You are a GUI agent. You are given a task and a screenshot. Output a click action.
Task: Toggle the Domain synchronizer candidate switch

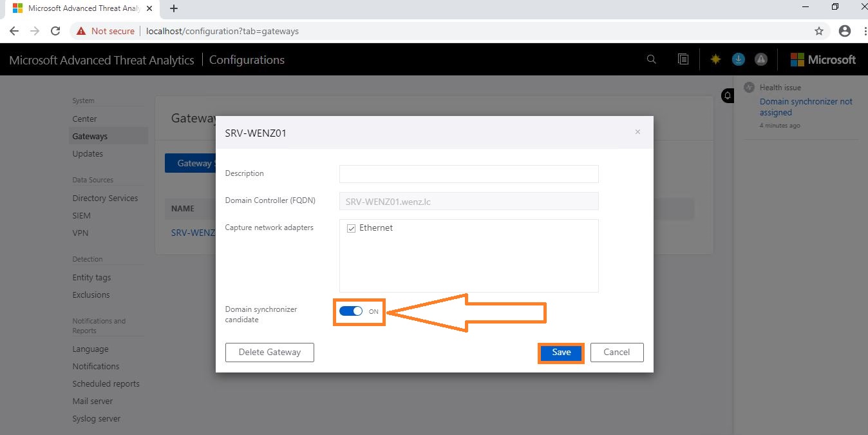[x=352, y=311]
